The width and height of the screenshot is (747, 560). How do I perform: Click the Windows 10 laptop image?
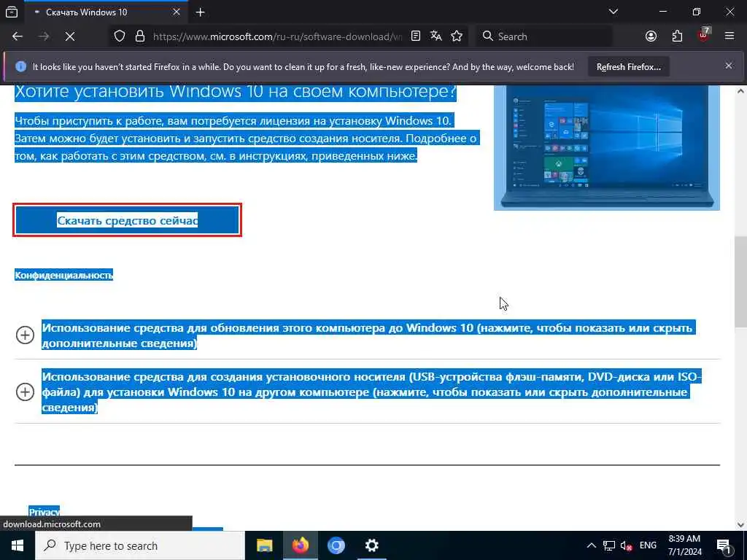606,147
